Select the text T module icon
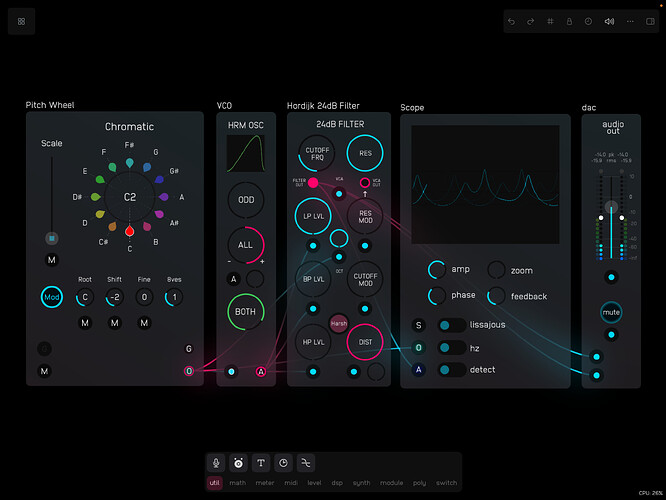The height and width of the screenshot is (500, 666). 261,463
